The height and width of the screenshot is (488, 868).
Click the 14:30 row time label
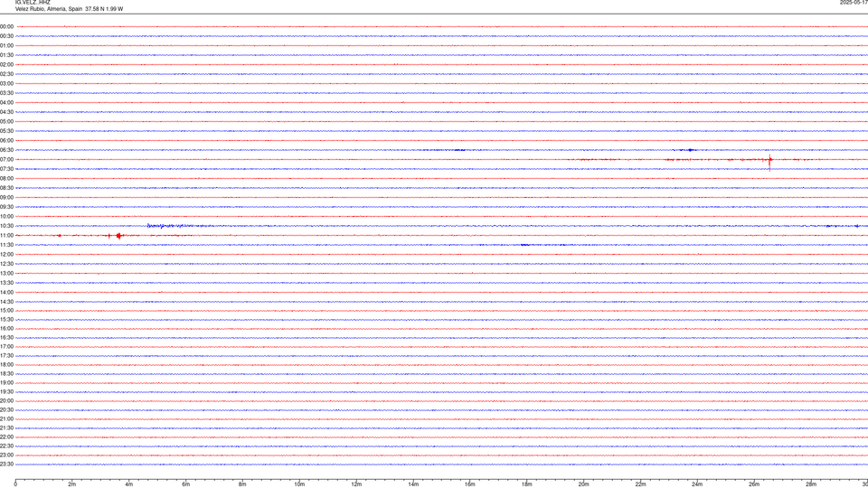tap(7, 302)
